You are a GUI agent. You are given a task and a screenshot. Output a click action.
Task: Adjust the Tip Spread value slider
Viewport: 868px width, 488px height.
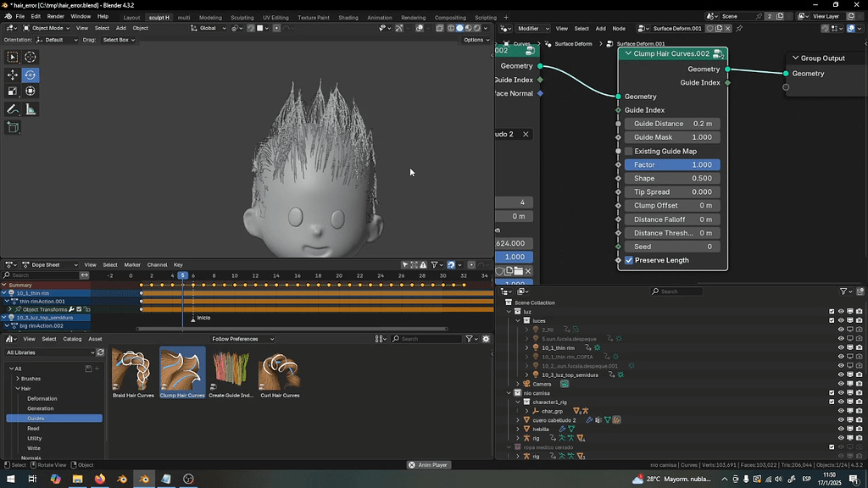click(x=672, y=192)
